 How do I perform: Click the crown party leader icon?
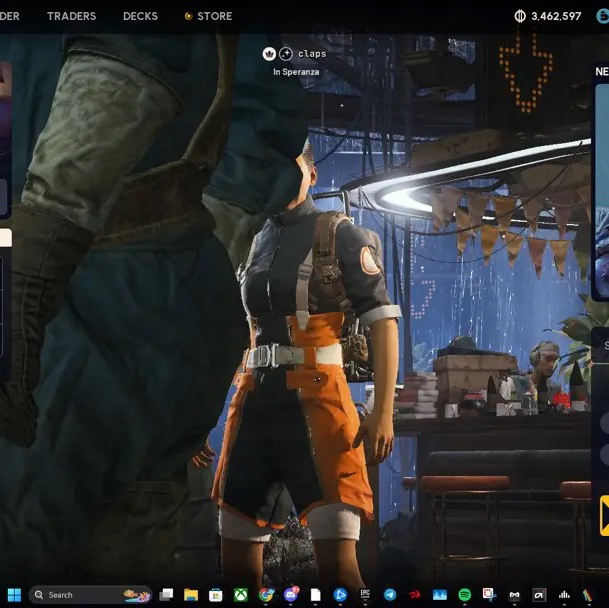(269, 54)
